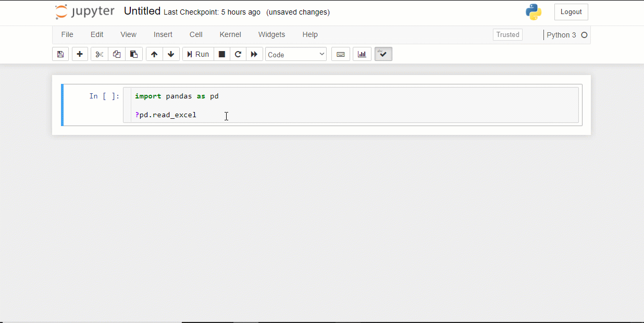Open the Help menu

[x=310, y=34]
